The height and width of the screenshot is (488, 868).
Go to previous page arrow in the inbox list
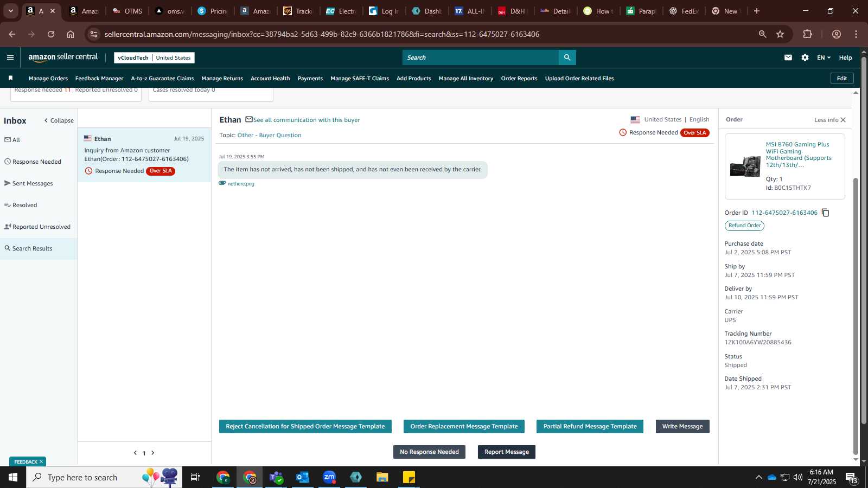click(135, 453)
